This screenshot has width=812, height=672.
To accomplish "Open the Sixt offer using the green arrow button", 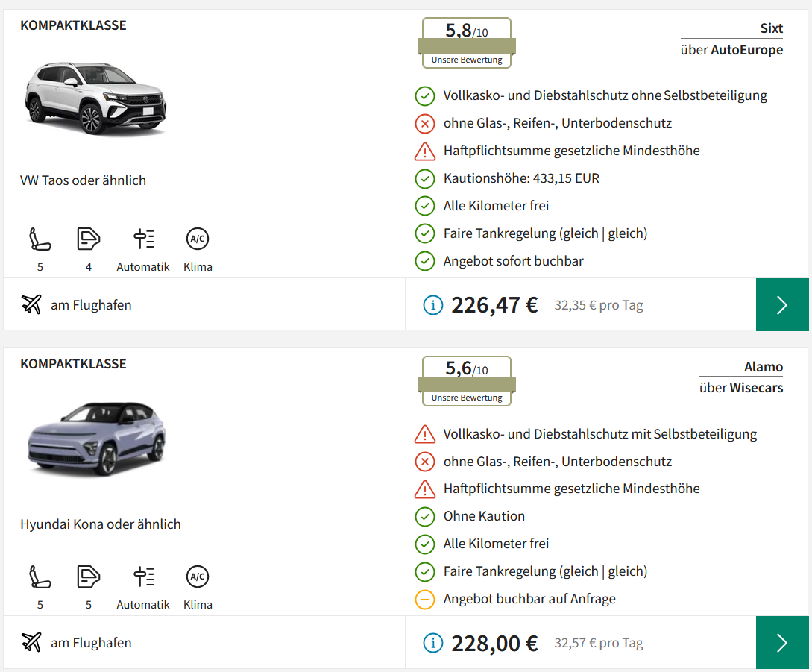I will (x=782, y=305).
